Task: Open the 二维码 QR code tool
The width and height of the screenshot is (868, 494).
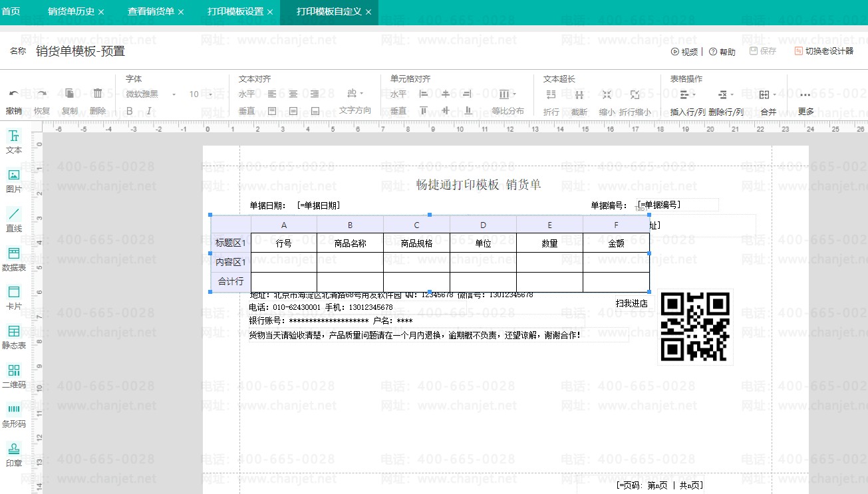Action: click(15, 375)
